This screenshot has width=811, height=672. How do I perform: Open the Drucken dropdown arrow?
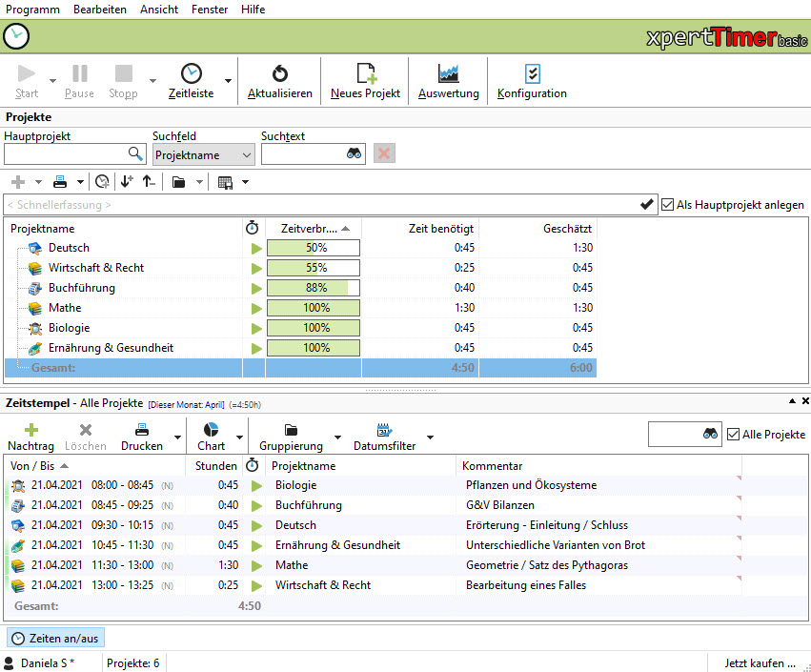tap(177, 438)
